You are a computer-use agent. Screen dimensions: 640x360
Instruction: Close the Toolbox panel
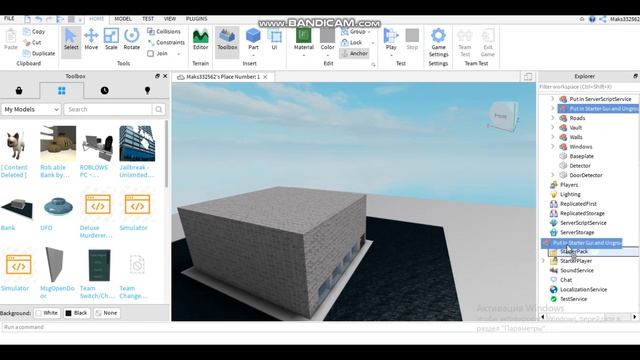point(165,76)
